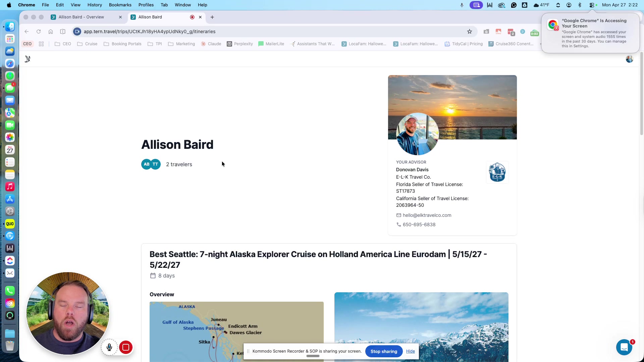Open the Bookmarks menu in menu bar
This screenshot has width=644, height=362.
(x=120, y=5)
